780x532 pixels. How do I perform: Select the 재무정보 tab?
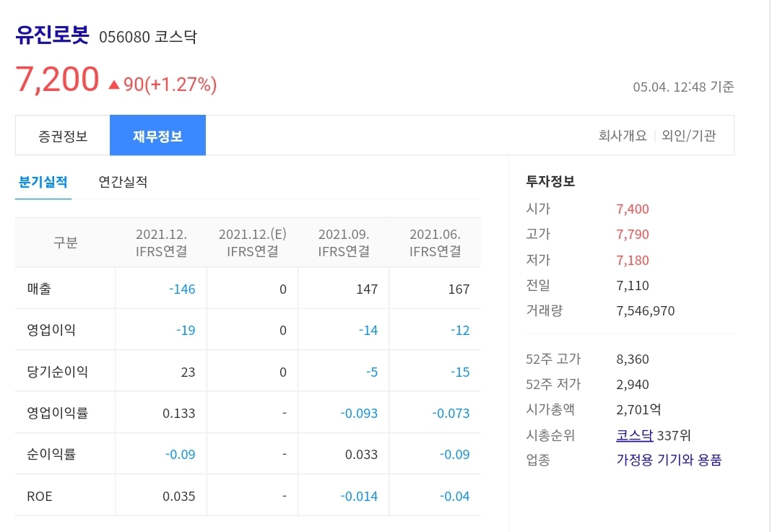(157, 136)
